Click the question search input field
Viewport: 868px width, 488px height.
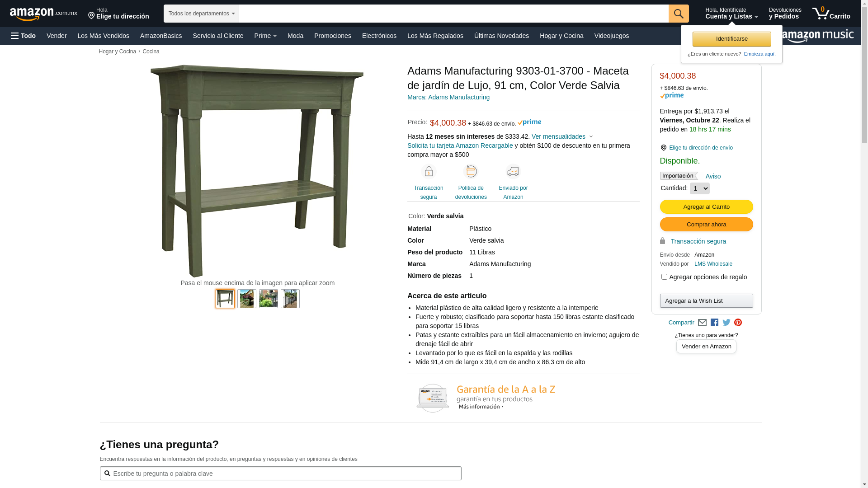pyautogui.click(x=281, y=474)
